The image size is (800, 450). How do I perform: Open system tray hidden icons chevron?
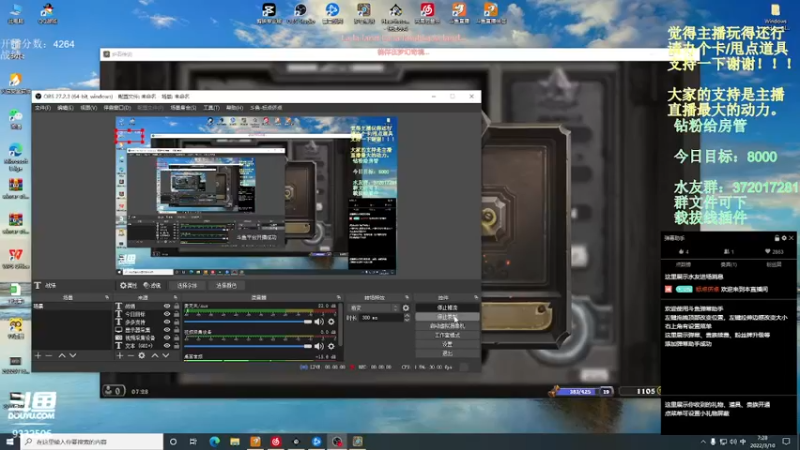[x=703, y=441]
